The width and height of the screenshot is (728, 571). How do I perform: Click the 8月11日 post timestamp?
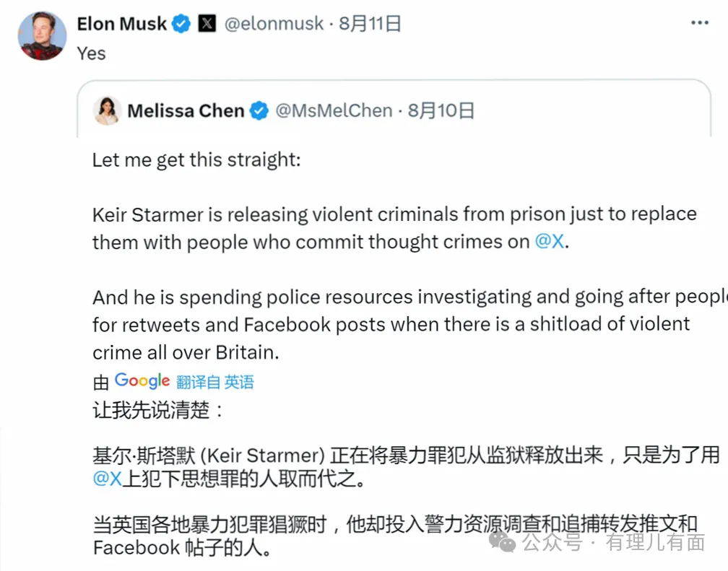[370, 24]
